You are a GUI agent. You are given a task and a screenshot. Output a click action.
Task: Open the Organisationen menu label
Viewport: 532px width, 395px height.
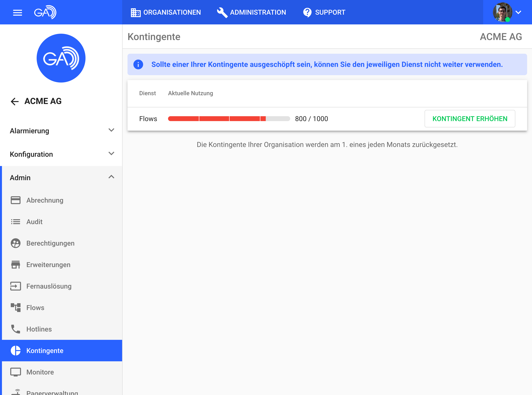[172, 12]
